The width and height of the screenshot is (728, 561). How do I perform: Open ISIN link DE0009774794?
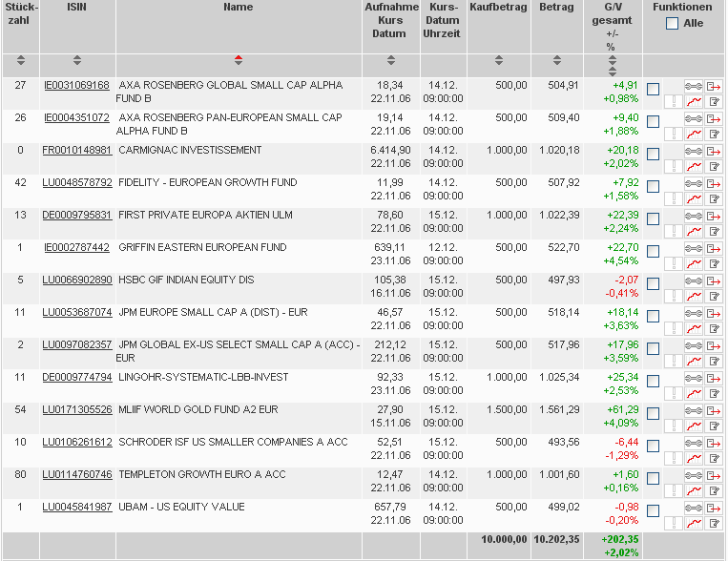[77, 377]
